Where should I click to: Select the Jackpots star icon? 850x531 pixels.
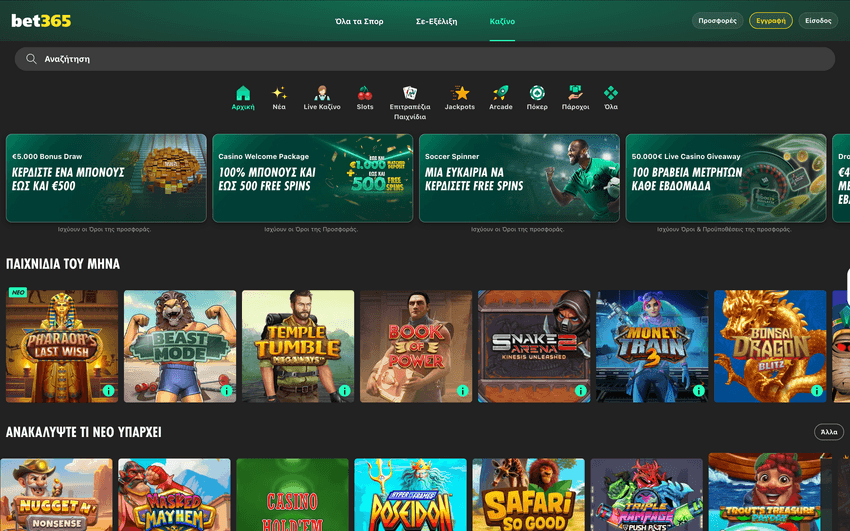click(x=460, y=93)
